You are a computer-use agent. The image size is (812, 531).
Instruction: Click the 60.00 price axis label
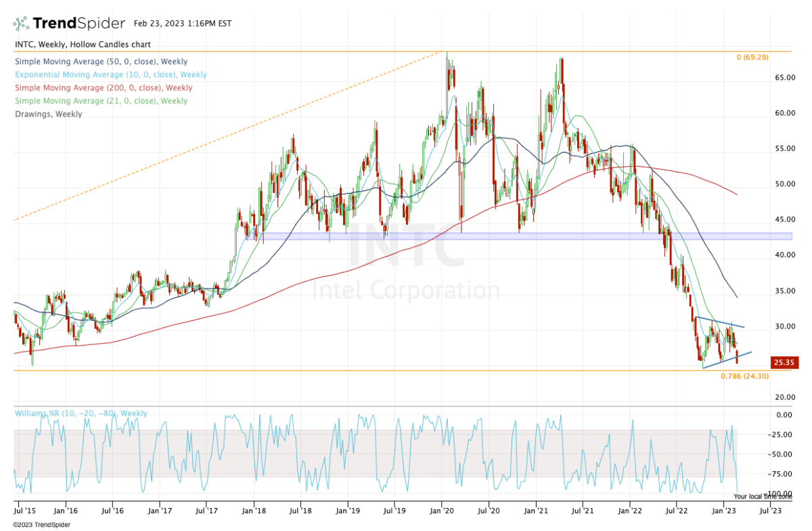[x=784, y=113]
